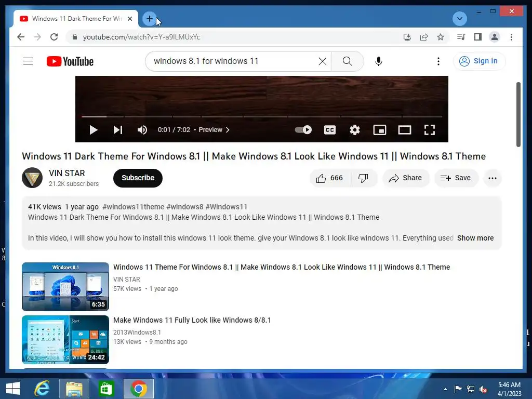Open the #Windows11 hashtag

click(227, 207)
